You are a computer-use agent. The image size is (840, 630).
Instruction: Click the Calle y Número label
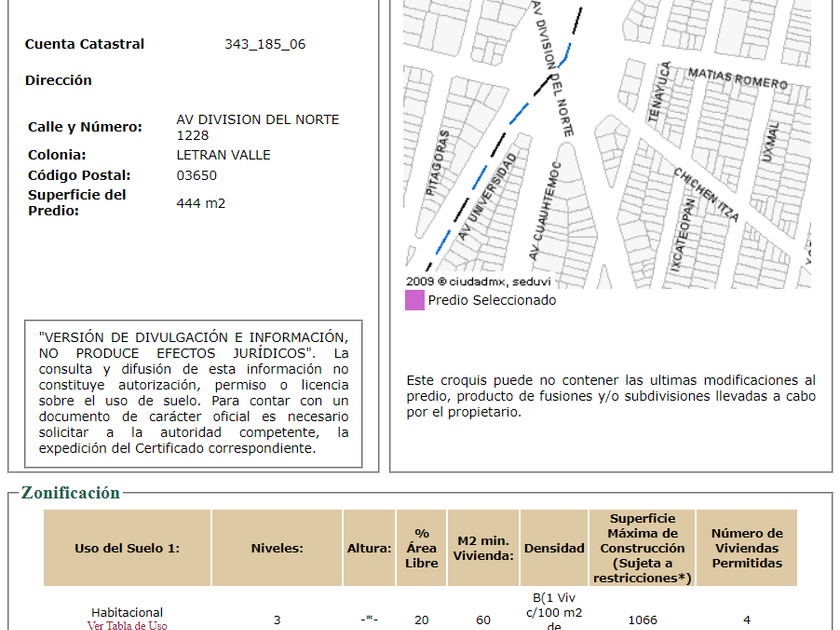85,127
